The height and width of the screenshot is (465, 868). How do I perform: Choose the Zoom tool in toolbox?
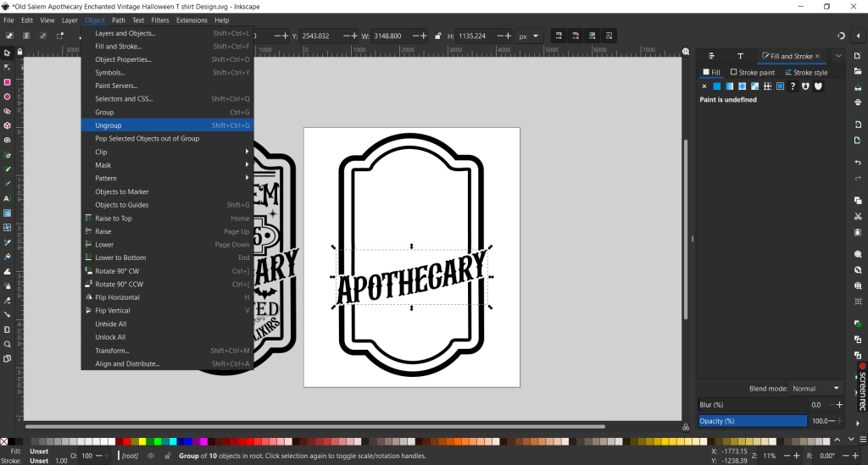[x=7, y=344]
